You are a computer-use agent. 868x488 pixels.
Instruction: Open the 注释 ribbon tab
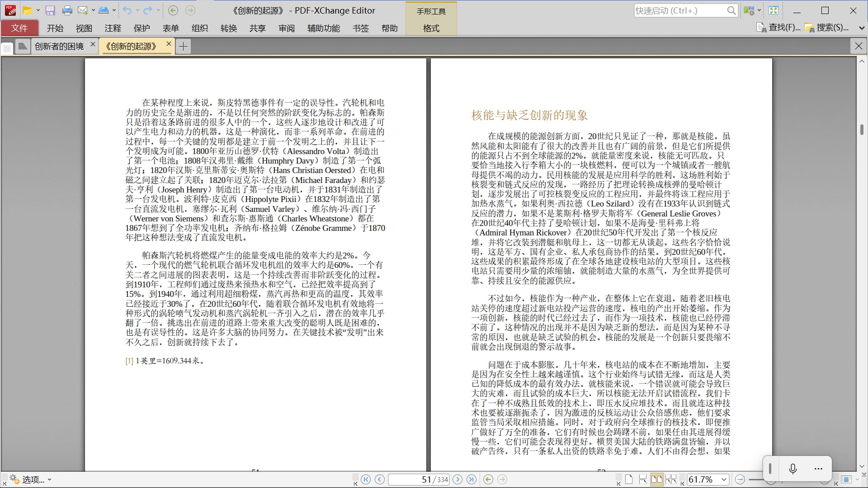pos(113,28)
